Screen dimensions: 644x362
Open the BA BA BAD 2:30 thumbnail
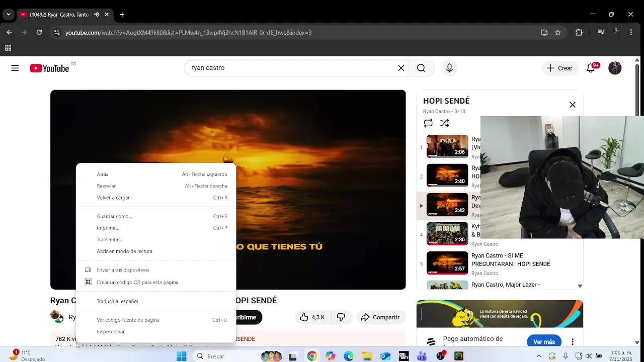tap(447, 234)
